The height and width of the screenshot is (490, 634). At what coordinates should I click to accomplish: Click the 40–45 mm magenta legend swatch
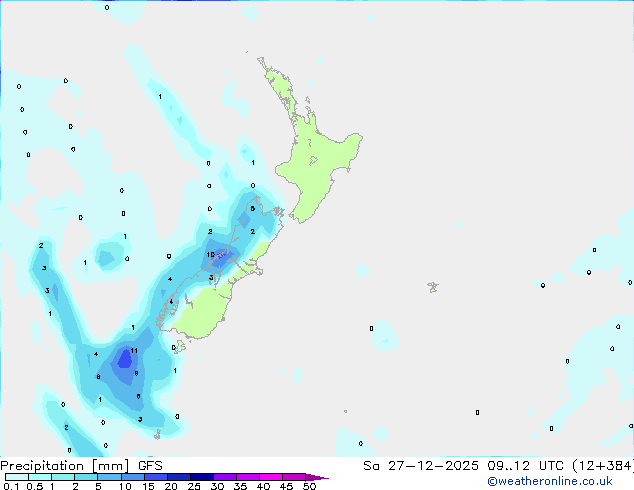click(x=271, y=477)
